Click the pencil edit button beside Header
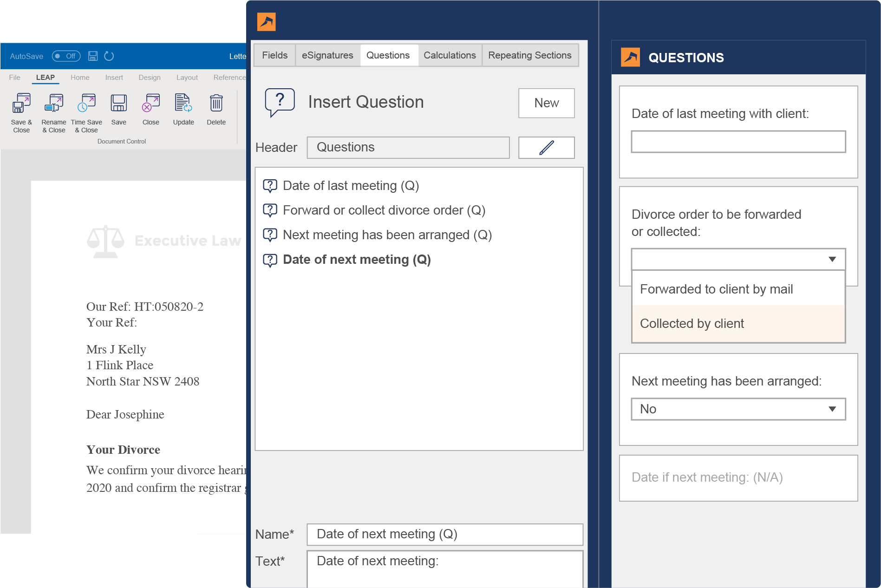881x588 pixels. click(x=547, y=147)
